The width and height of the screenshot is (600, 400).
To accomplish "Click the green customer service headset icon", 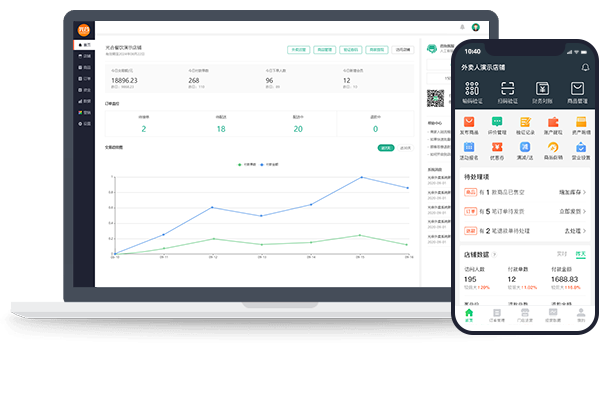I will point(432,48).
